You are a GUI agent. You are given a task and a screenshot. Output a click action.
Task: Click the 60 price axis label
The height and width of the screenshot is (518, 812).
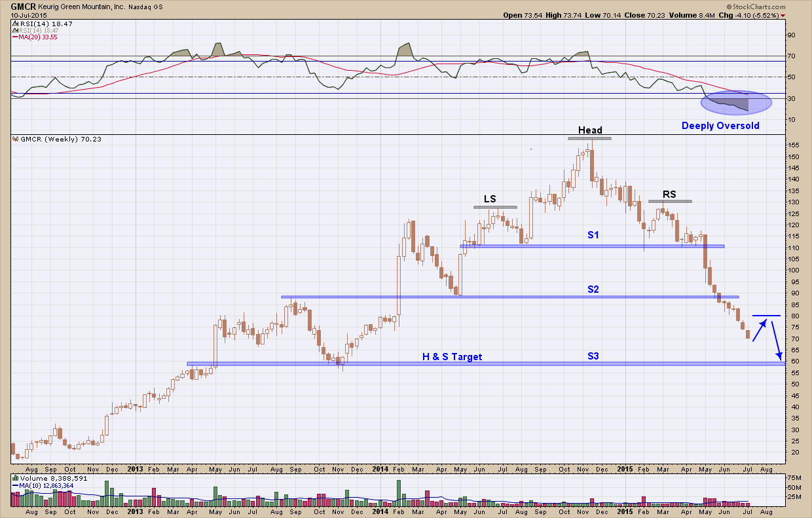792,361
